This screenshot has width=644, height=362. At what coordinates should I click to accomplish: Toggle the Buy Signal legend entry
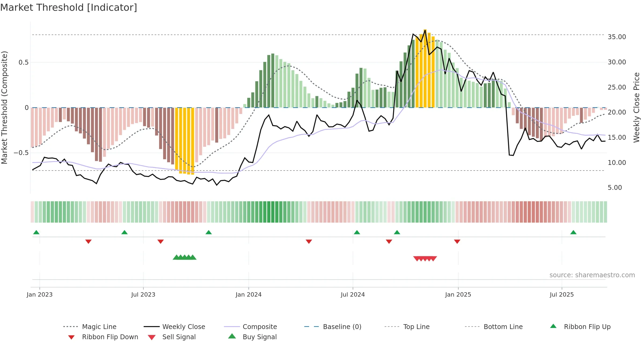252,337
